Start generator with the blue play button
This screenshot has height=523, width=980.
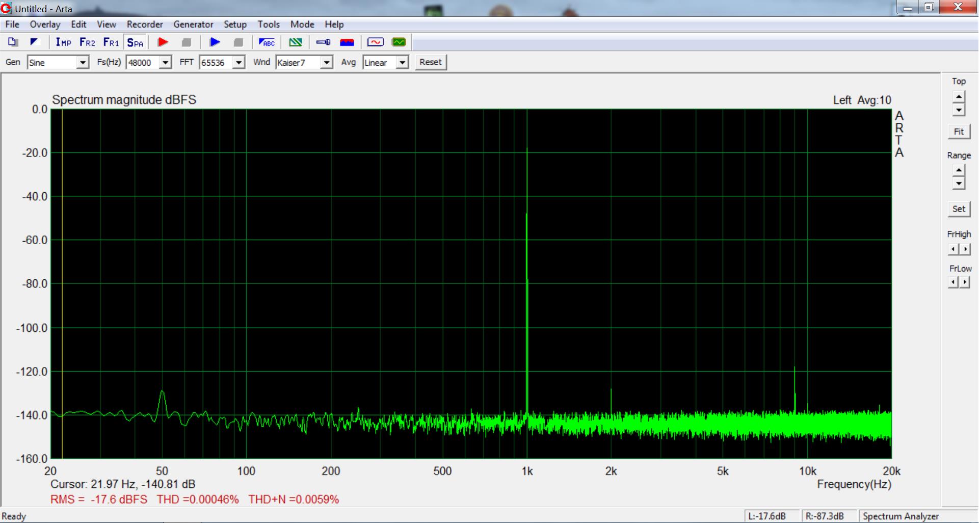point(215,42)
